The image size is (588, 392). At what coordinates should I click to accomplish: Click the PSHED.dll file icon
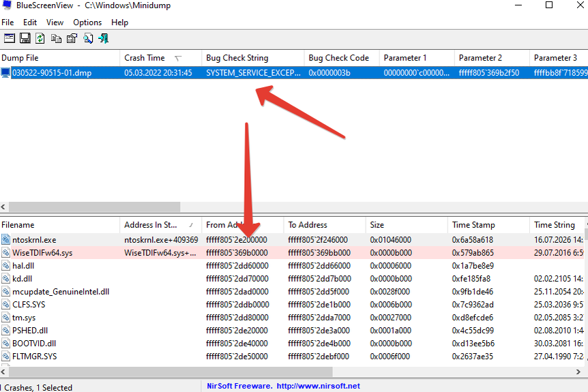(5, 330)
